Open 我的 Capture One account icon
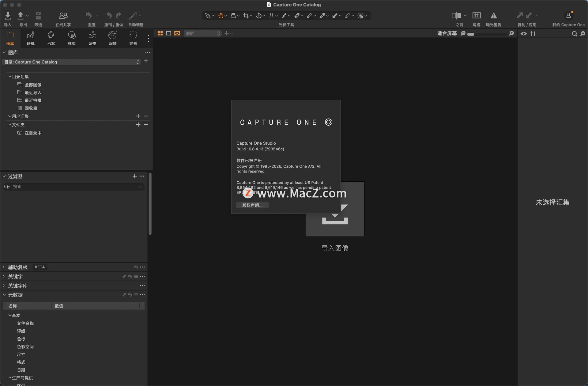Viewport: 588px width, 386px height. (x=569, y=15)
